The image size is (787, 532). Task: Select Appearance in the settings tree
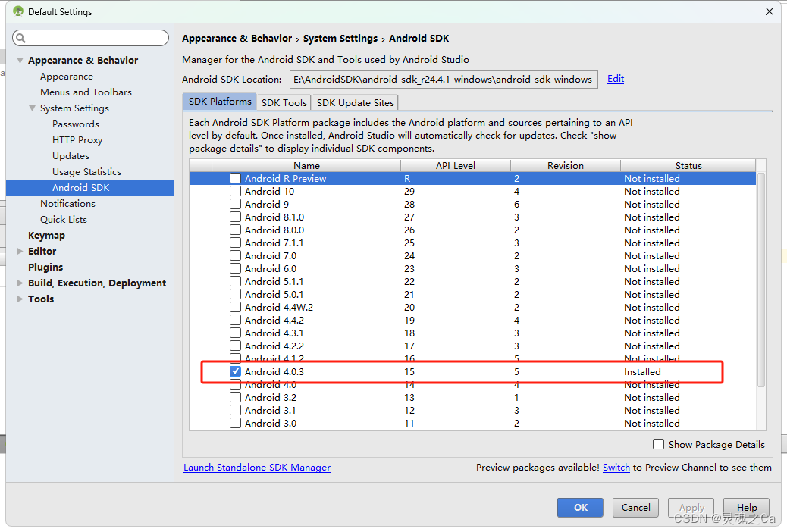(67, 77)
